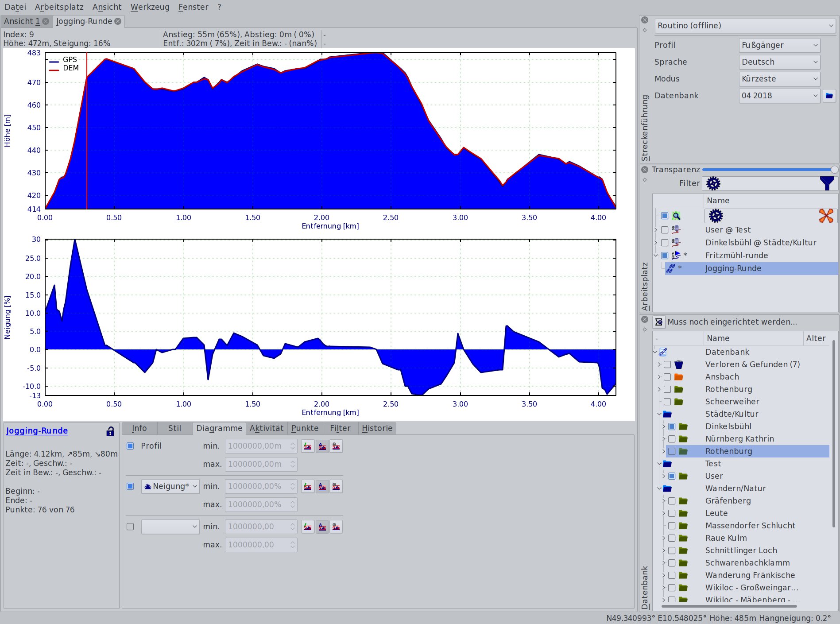The image size is (840, 624).
Task: Enable the User @ Test checkbox
Action: [x=665, y=229]
